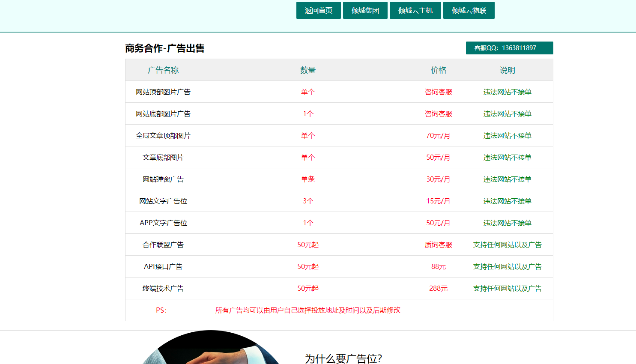636x364 pixels.
Task: Click the 商务合作-广告出售 heading
Action: pos(165,48)
